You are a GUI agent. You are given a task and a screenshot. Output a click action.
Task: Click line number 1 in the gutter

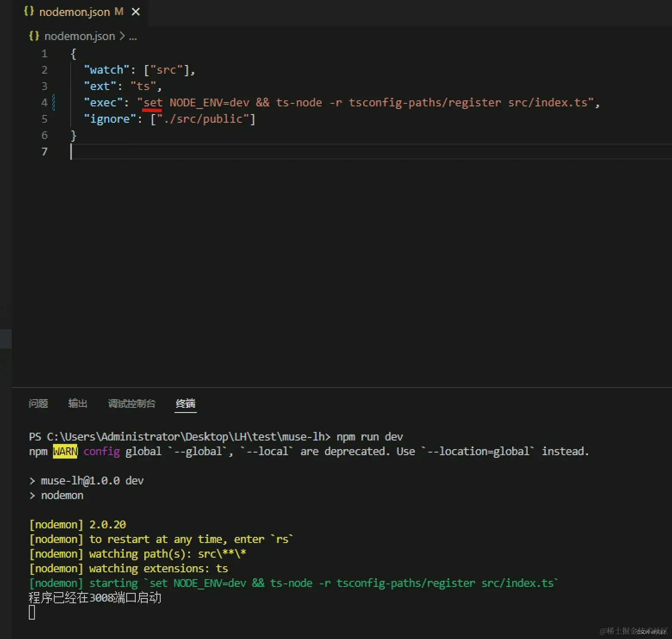click(44, 54)
